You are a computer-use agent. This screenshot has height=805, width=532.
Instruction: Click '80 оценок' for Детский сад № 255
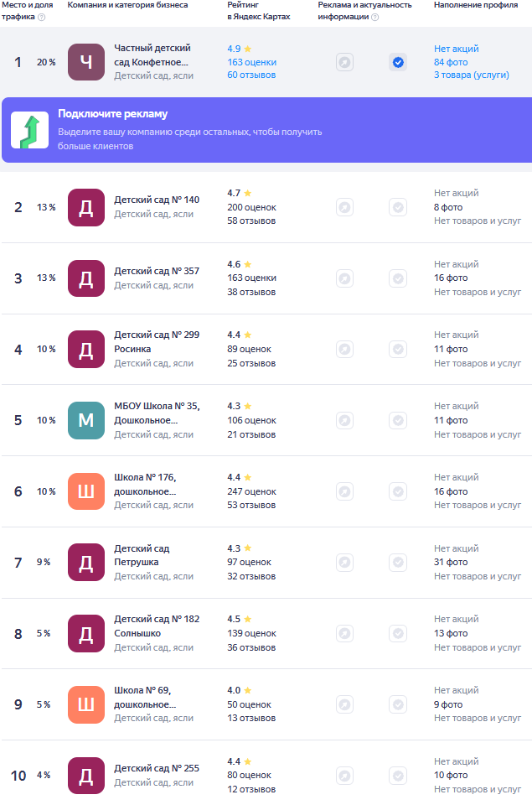coord(250,775)
